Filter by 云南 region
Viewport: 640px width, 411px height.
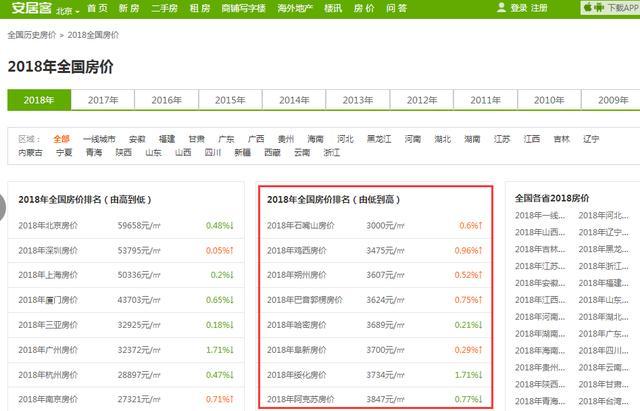coord(302,153)
